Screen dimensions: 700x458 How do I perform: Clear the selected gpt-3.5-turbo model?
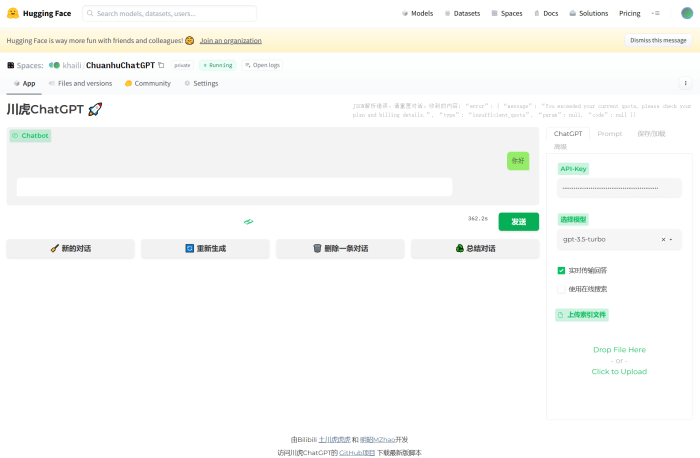pyautogui.click(x=663, y=240)
